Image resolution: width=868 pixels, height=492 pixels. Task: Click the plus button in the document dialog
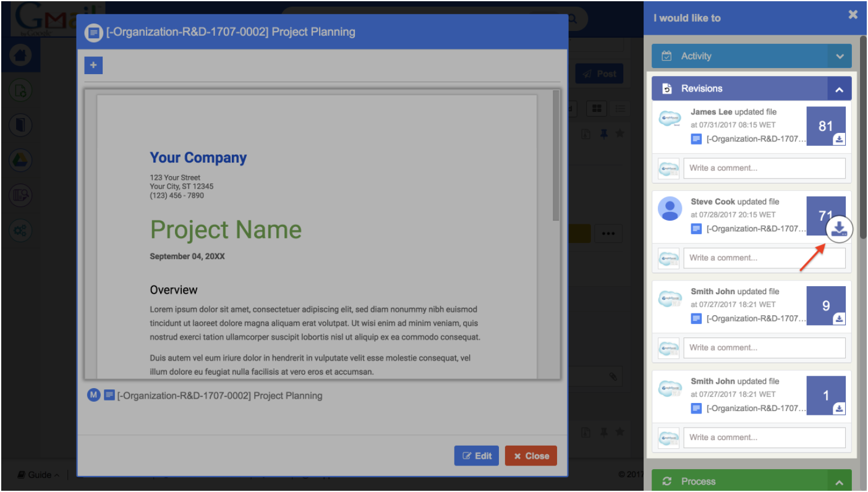tap(93, 65)
